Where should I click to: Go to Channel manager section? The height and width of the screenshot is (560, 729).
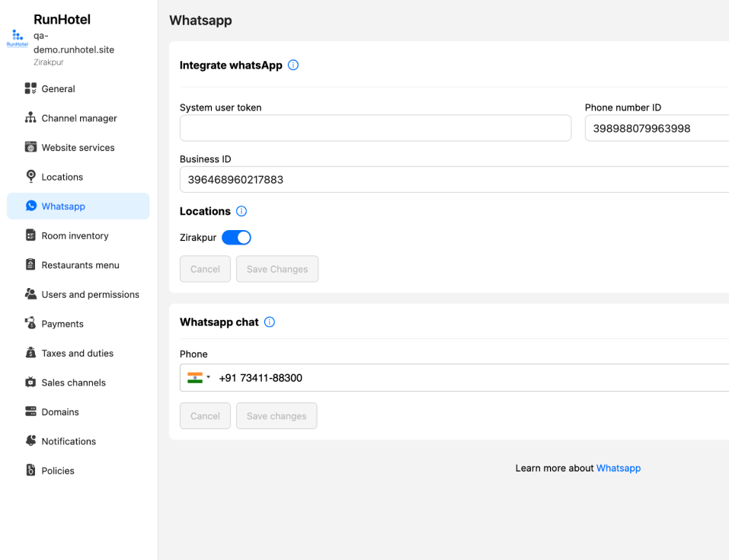[78, 117]
